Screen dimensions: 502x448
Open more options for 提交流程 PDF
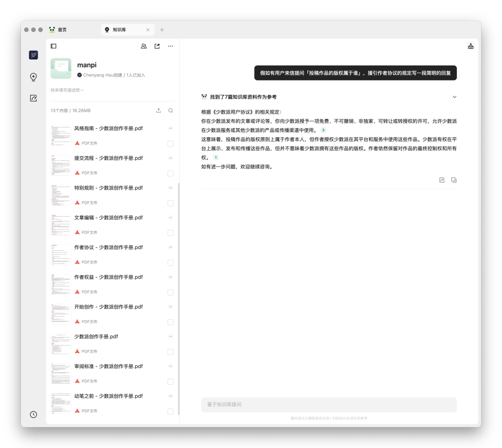(x=171, y=158)
